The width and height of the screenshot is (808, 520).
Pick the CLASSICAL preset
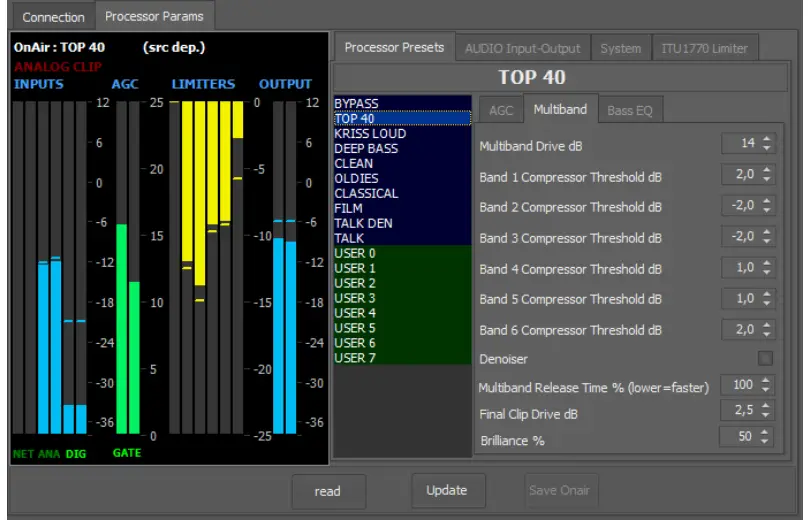(x=402, y=193)
